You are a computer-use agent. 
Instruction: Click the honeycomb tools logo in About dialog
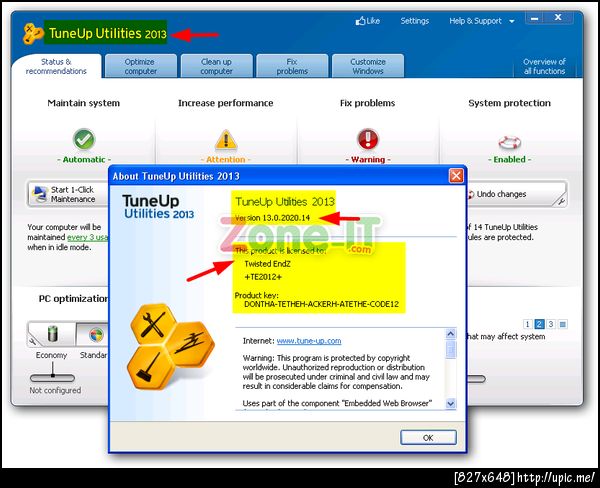click(171, 346)
